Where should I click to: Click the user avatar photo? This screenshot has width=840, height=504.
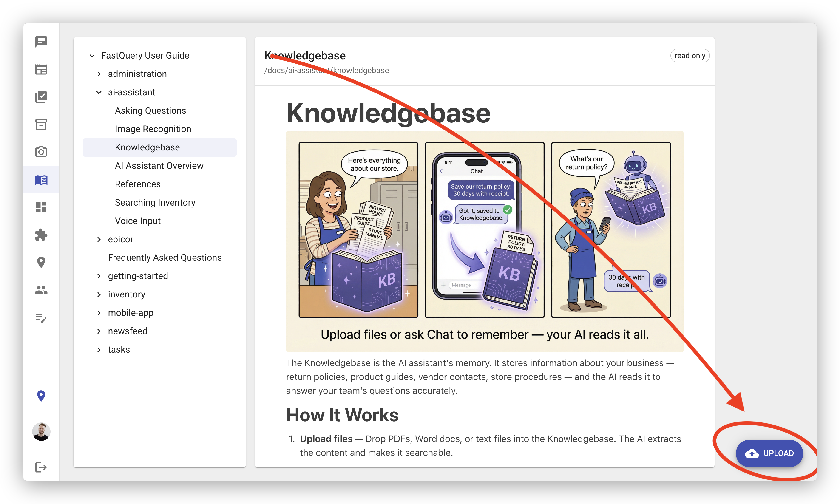coord(41,432)
